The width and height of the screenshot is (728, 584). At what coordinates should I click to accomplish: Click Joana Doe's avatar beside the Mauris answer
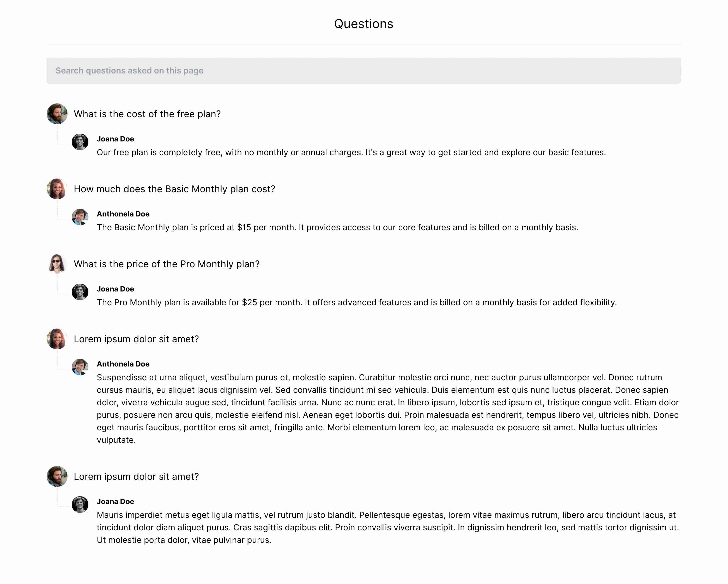[x=80, y=505]
